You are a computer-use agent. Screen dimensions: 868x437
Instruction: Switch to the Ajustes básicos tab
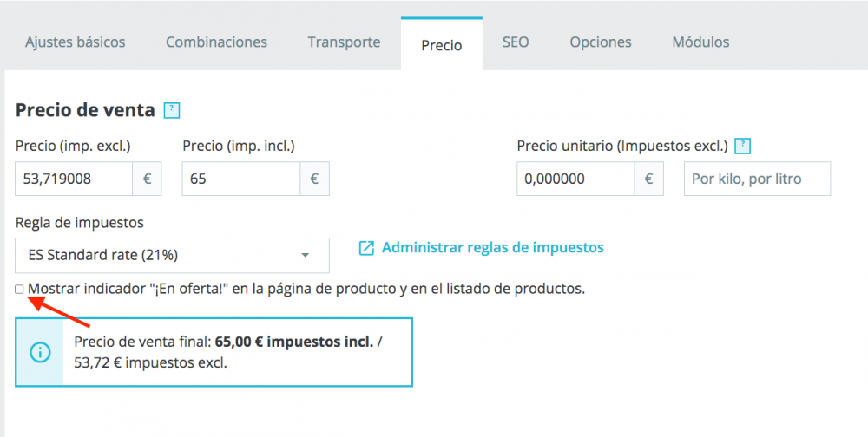(75, 42)
